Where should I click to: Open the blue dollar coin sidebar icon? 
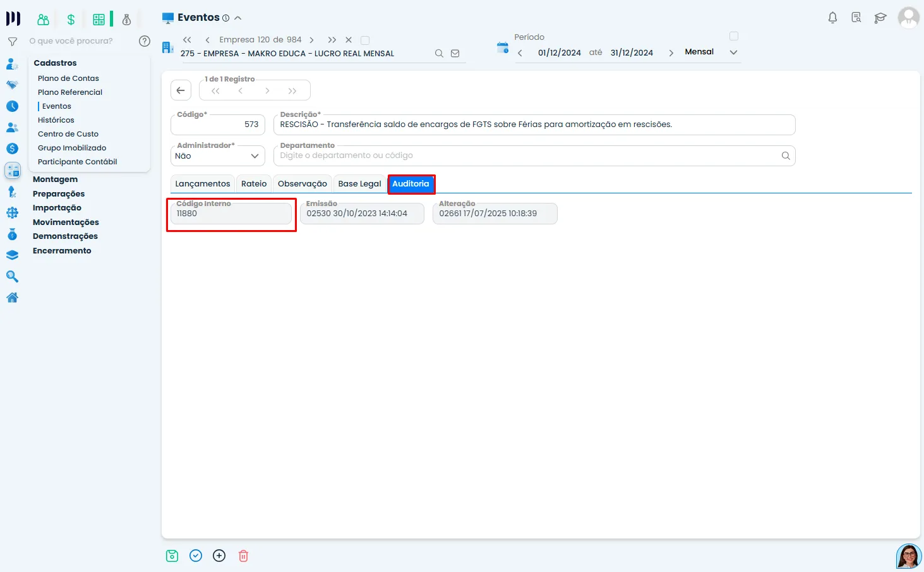[x=12, y=149]
